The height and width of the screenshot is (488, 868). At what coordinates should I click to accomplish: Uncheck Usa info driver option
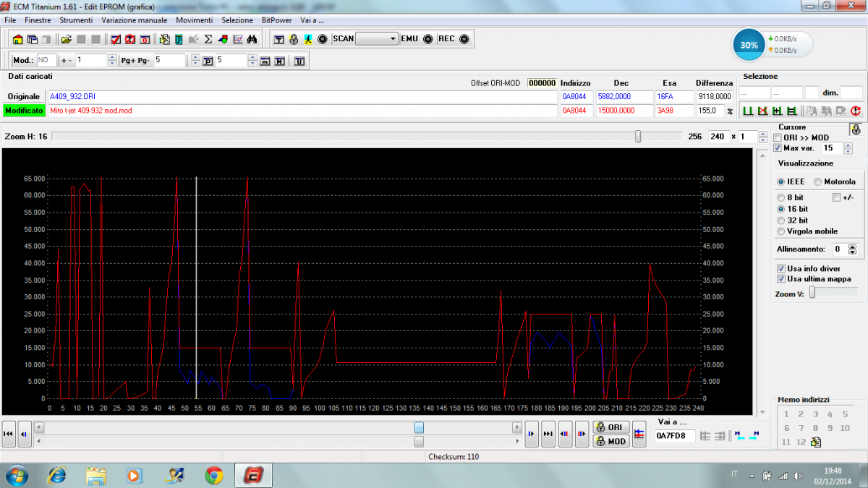(x=780, y=268)
